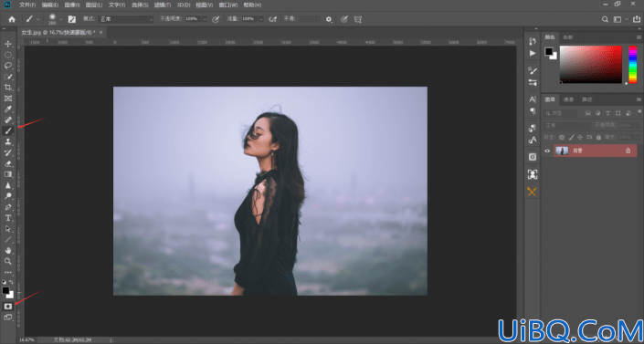The height and width of the screenshot is (344, 644).
Task: Select the Frame tool
Action: (8, 99)
